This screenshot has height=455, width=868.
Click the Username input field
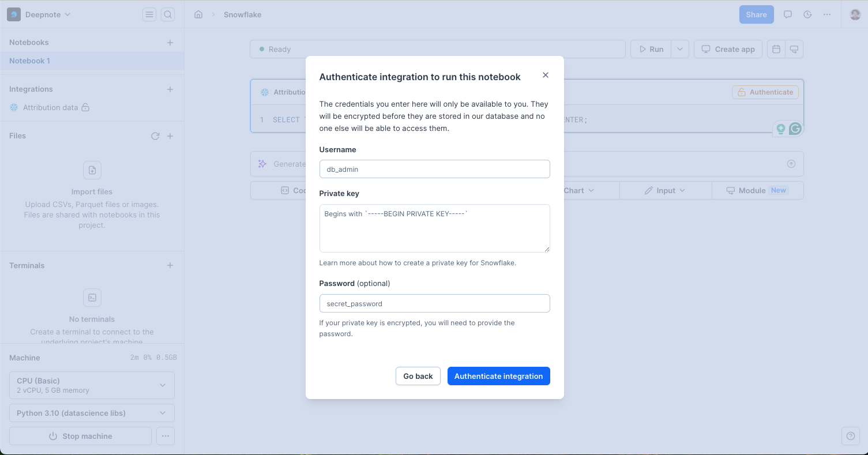434,169
